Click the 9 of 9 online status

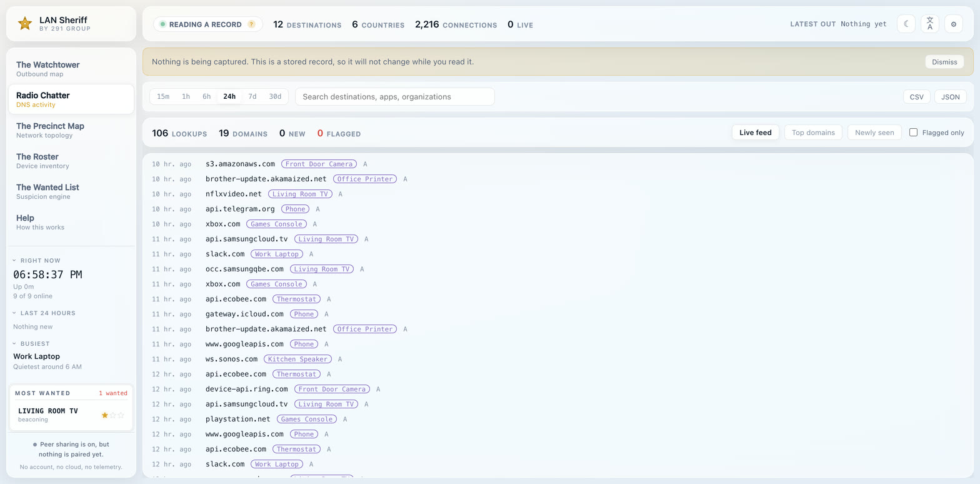click(x=33, y=296)
